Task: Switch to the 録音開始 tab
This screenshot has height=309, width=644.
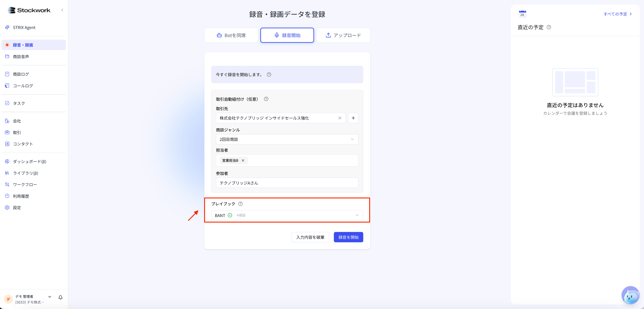Action: (x=287, y=35)
